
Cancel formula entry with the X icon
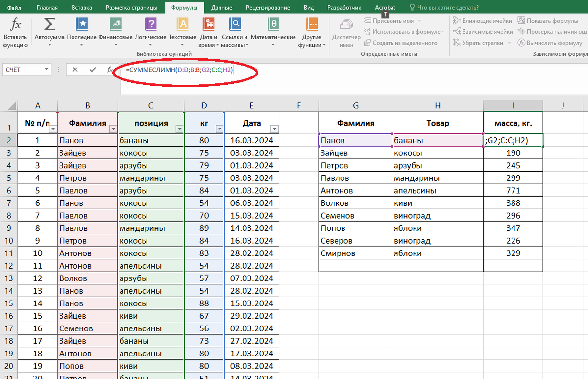point(75,70)
